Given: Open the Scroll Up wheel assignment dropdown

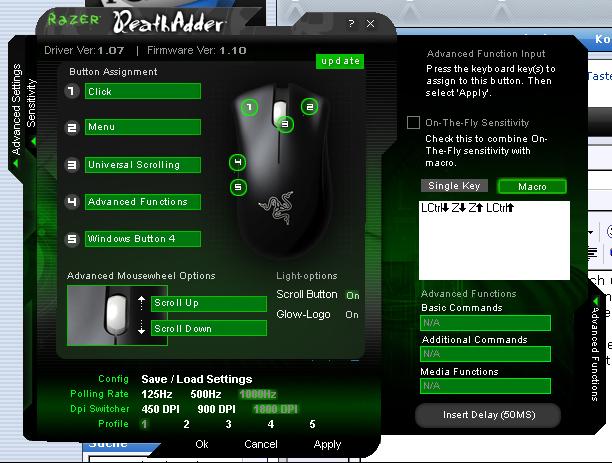Looking at the screenshot, I should (209, 303).
